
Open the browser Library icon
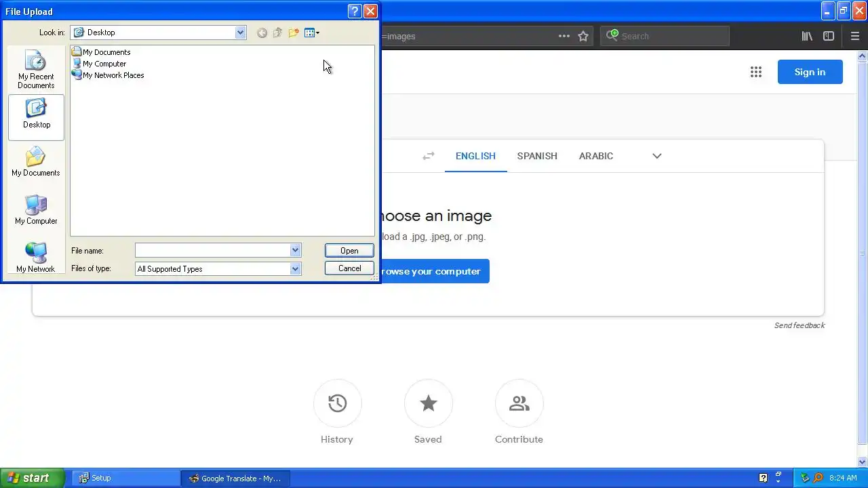[x=807, y=36]
